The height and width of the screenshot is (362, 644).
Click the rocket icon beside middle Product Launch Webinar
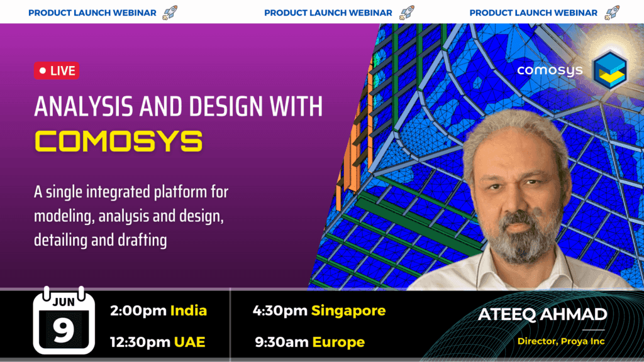[x=407, y=13]
